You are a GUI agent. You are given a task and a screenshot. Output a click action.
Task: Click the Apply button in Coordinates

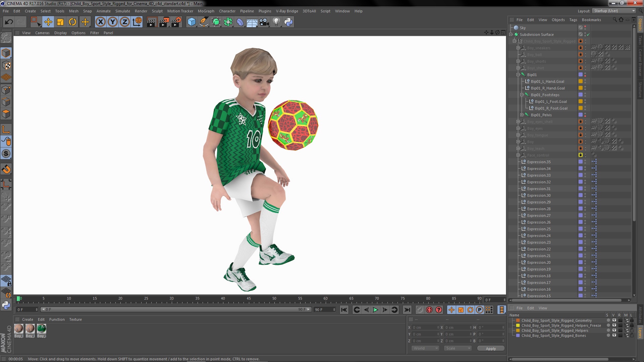(491, 349)
